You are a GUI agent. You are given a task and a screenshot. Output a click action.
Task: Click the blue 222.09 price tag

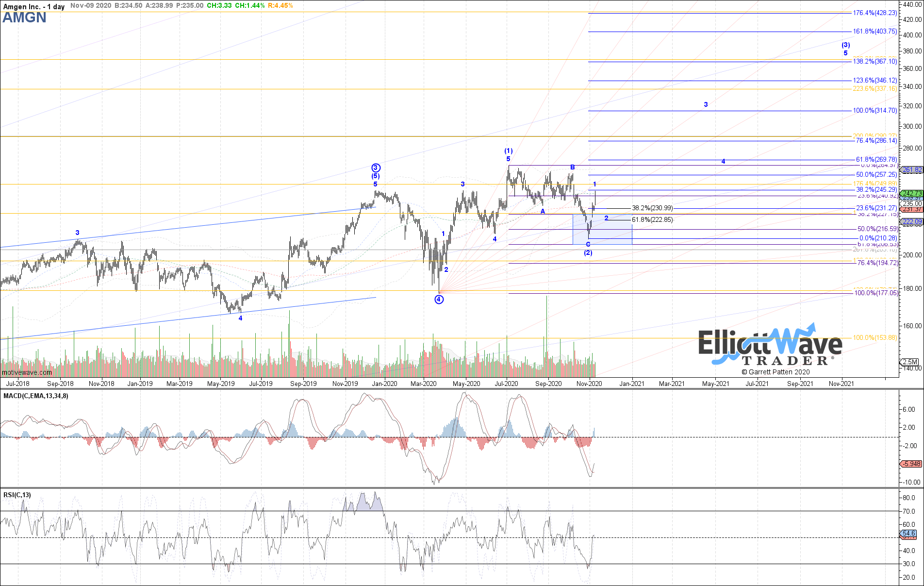pos(911,222)
